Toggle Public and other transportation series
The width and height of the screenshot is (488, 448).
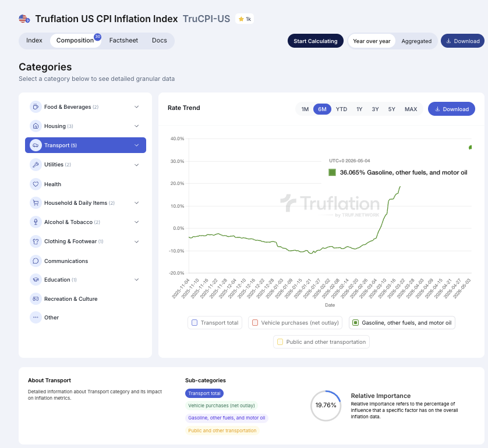click(x=280, y=342)
